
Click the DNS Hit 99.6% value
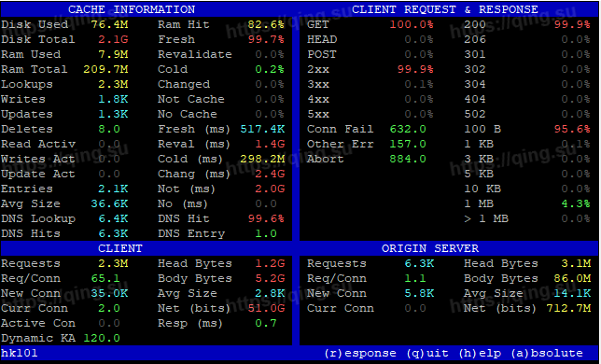[x=266, y=218]
